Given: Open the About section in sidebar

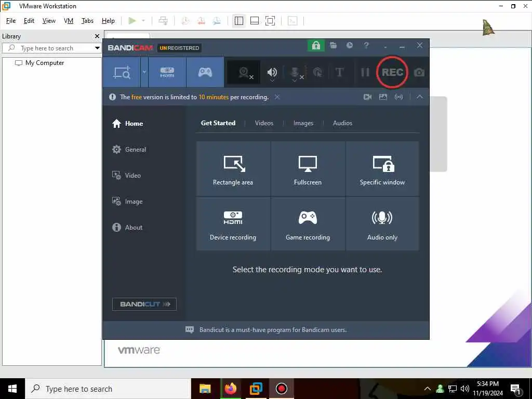Looking at the screenshot, I should pyautogui.click(x=127, y=228).
